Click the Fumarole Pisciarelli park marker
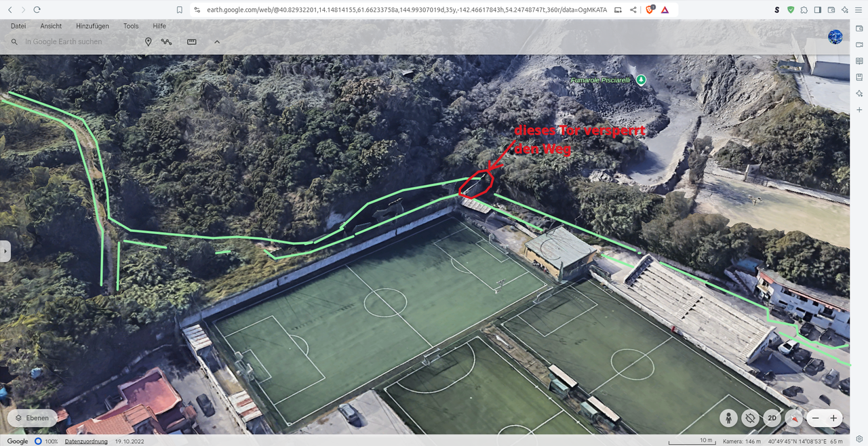 click(641, 80)
